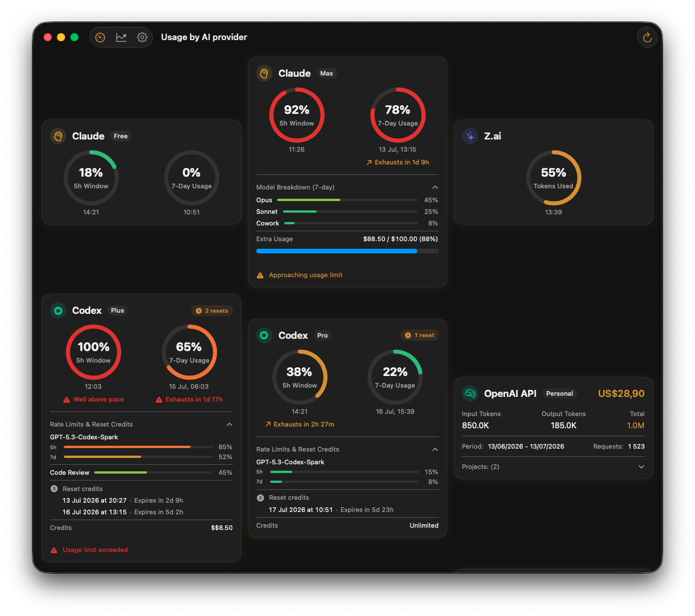Click the Code Review 45% bar
This screenshot has width=695, height=616.
153,473
